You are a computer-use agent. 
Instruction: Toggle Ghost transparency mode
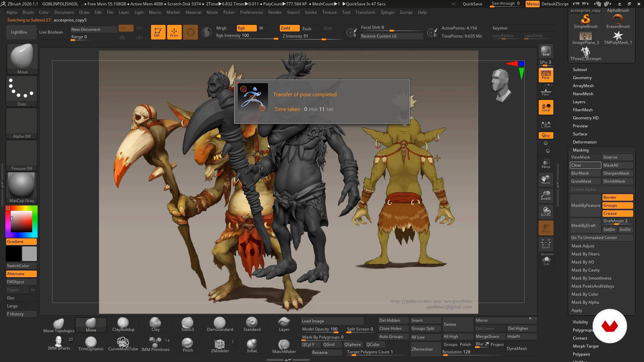546,228
